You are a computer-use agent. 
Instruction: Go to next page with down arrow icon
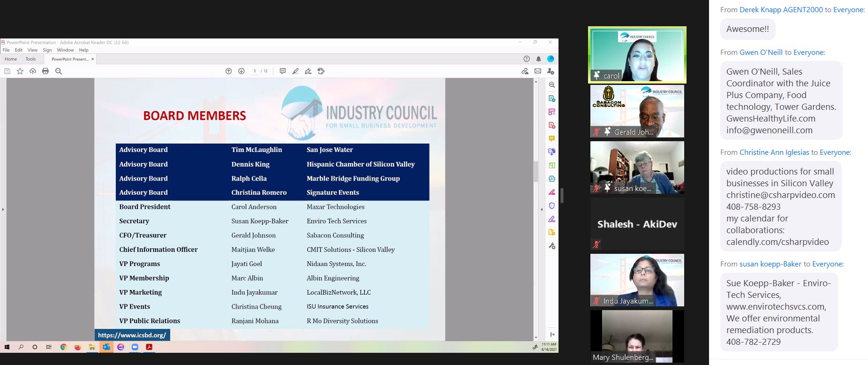point(242,71)
